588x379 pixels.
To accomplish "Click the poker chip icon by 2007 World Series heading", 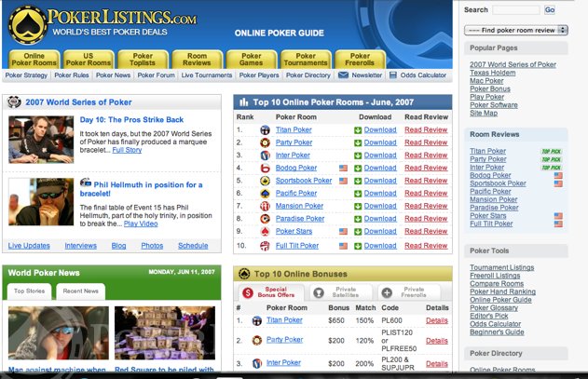I will (14, 102).
